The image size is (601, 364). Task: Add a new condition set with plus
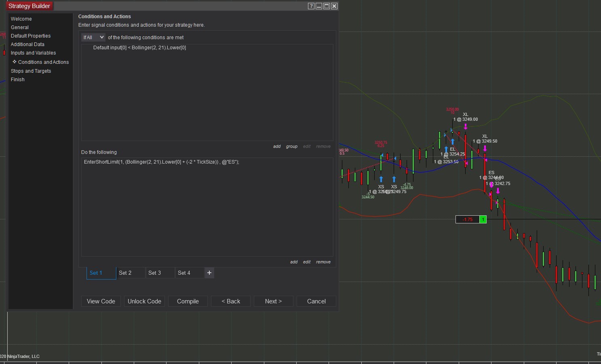[x=209, y=273]
